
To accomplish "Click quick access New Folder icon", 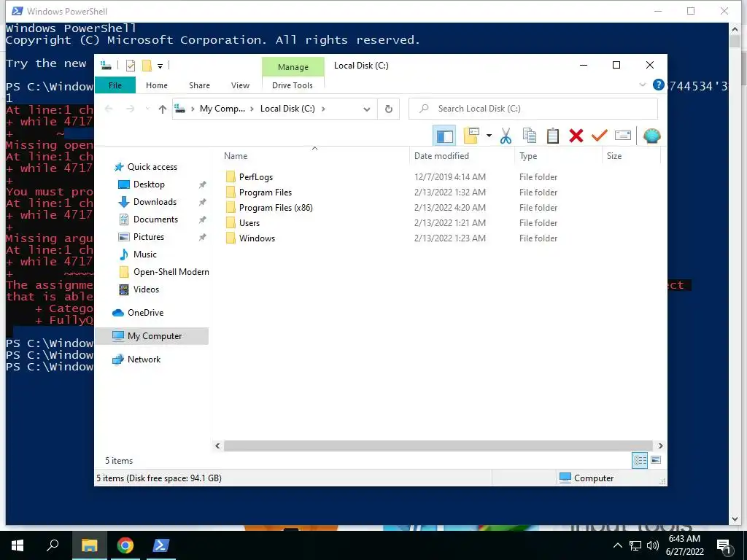I will click(x=147, y=66).
